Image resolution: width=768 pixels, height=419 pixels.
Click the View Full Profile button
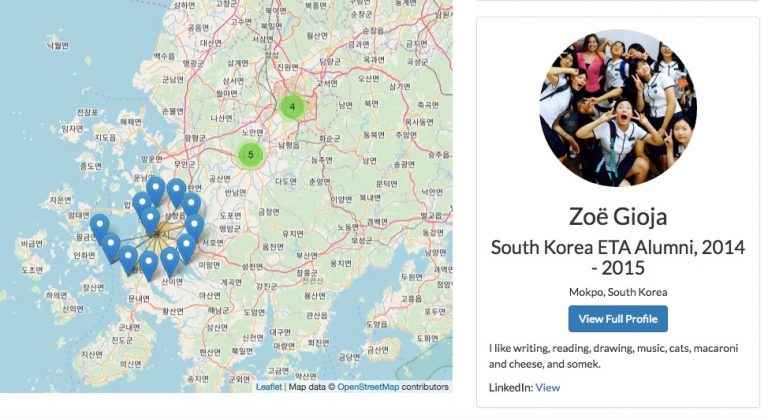[618, 319]
